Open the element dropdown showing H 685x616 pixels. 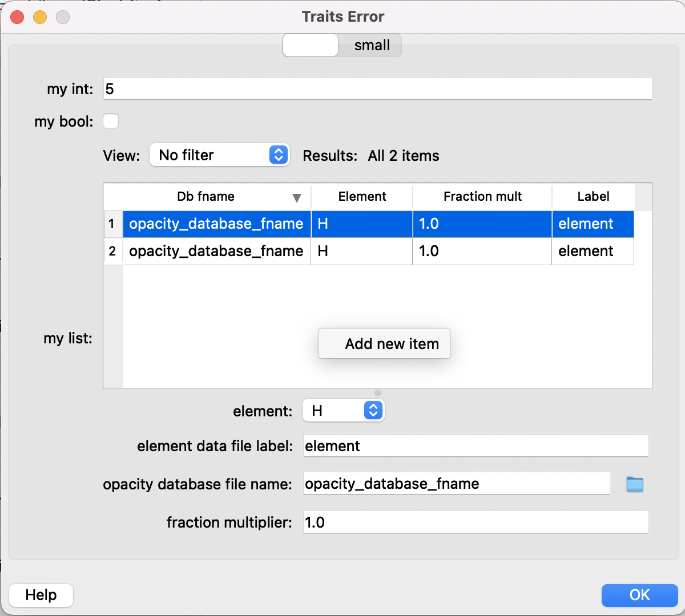coord(331,410)
